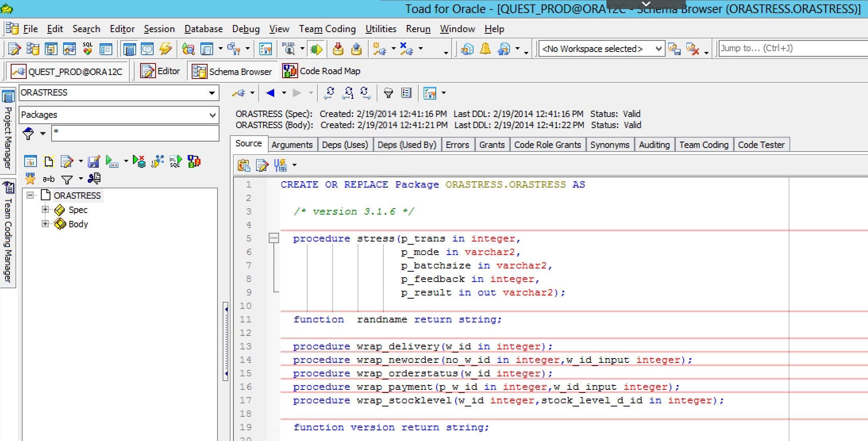Click the end connection X plug icon
Viewport: 868px width, 441px height.
(406, 49)
